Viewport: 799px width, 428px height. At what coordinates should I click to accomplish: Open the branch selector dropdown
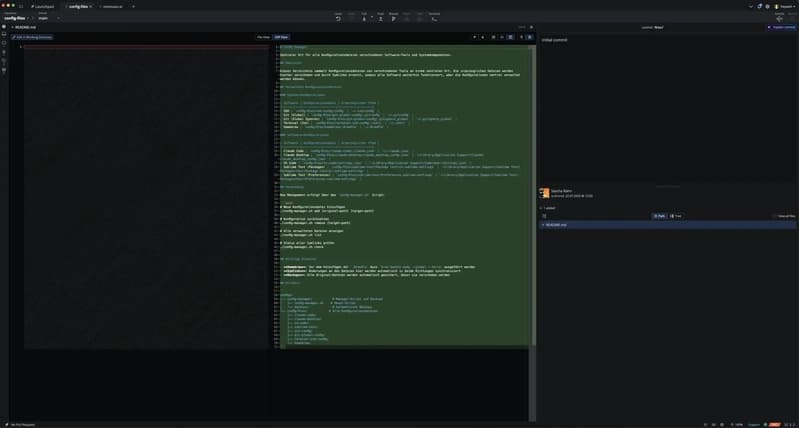click(x=48, y=18)
